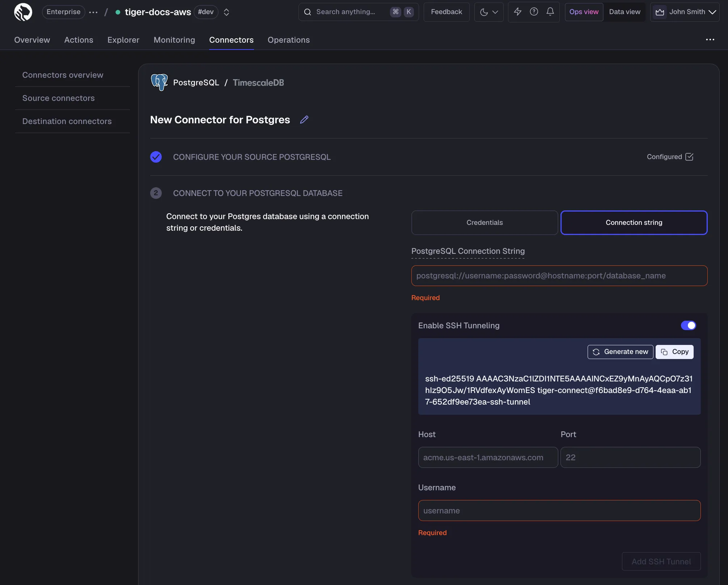Go to the Monitoring tab
The height and width of the screenshot is (585, 728).
click(x=174, y=40)
